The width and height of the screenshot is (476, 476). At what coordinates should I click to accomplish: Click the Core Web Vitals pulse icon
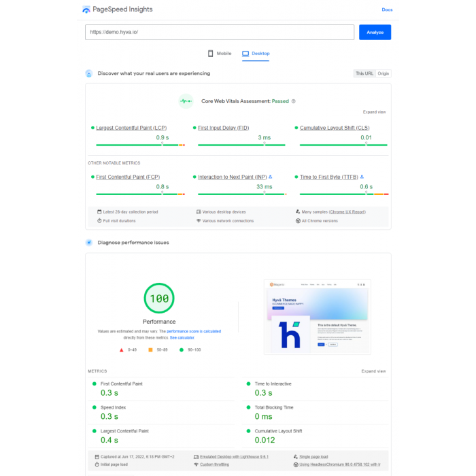186,101
